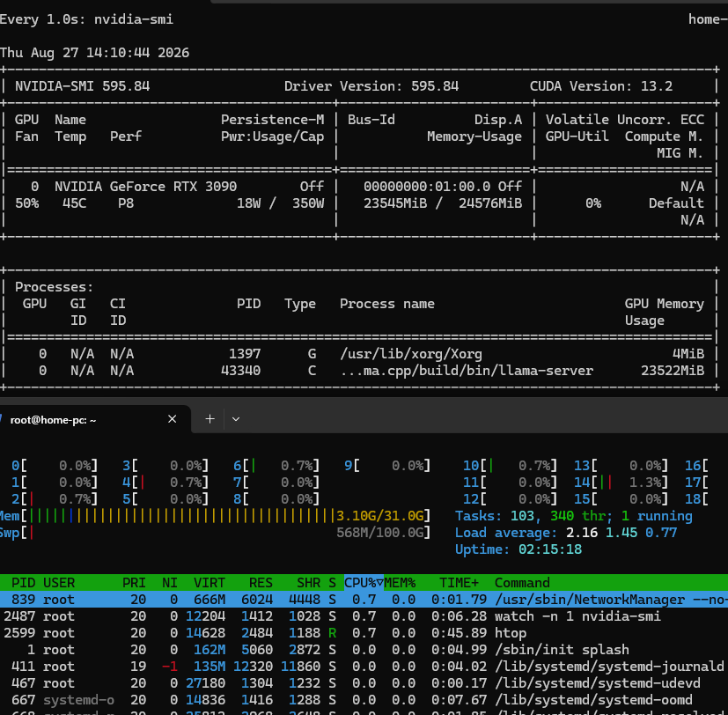Select the systemd-journald process row
728x715 pixels.
(364, 666)
